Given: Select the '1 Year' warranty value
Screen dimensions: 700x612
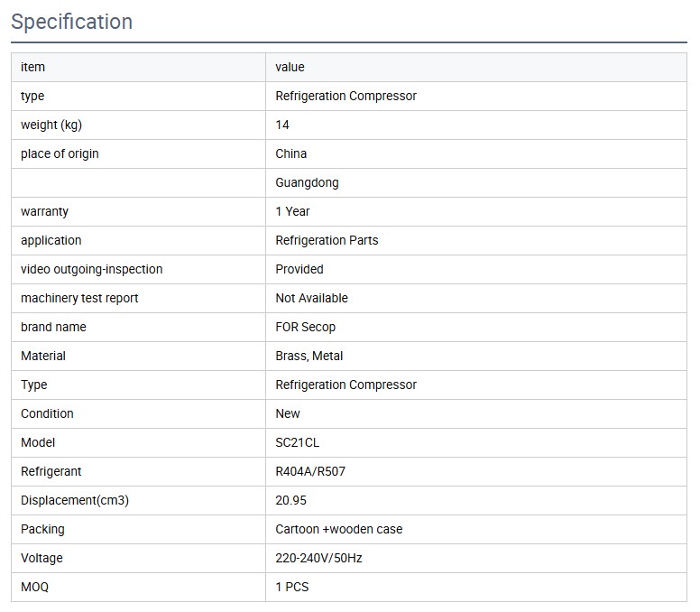Looking at the screenshot, I should (292, 211).
